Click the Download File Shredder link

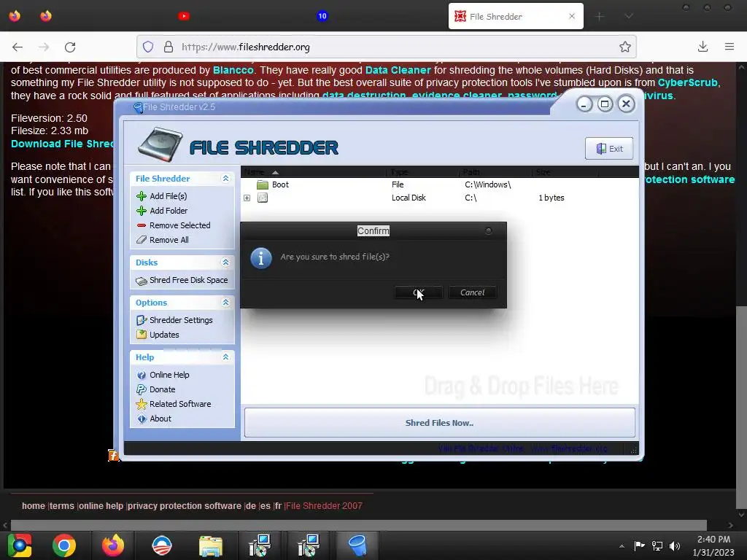[x=63, y=144]
